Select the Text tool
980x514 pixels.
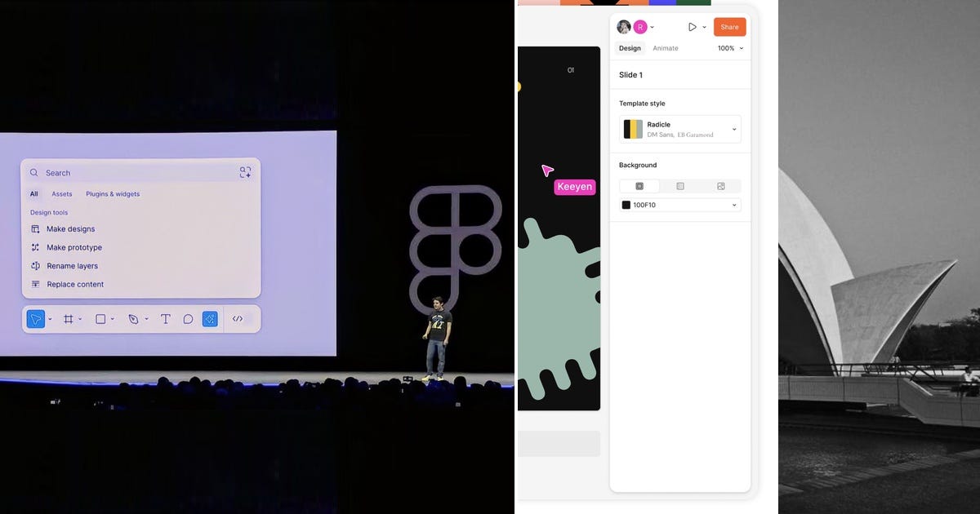(x=166, y=319)
